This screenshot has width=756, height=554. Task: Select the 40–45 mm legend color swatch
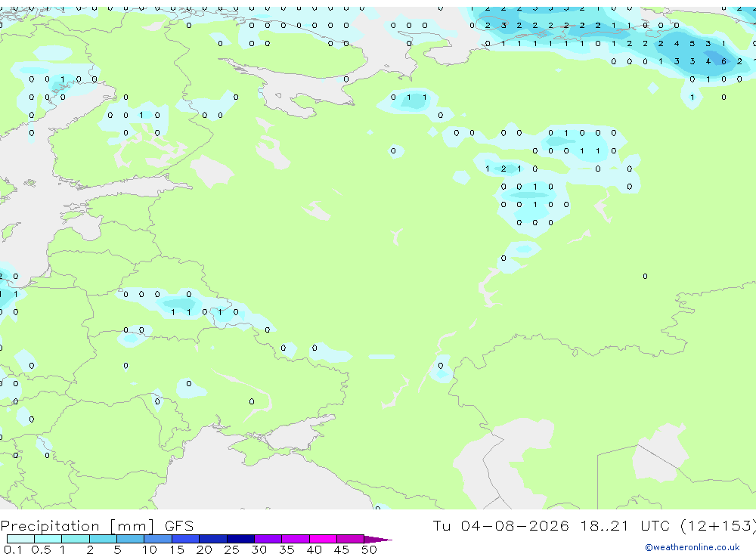point(323,539)
